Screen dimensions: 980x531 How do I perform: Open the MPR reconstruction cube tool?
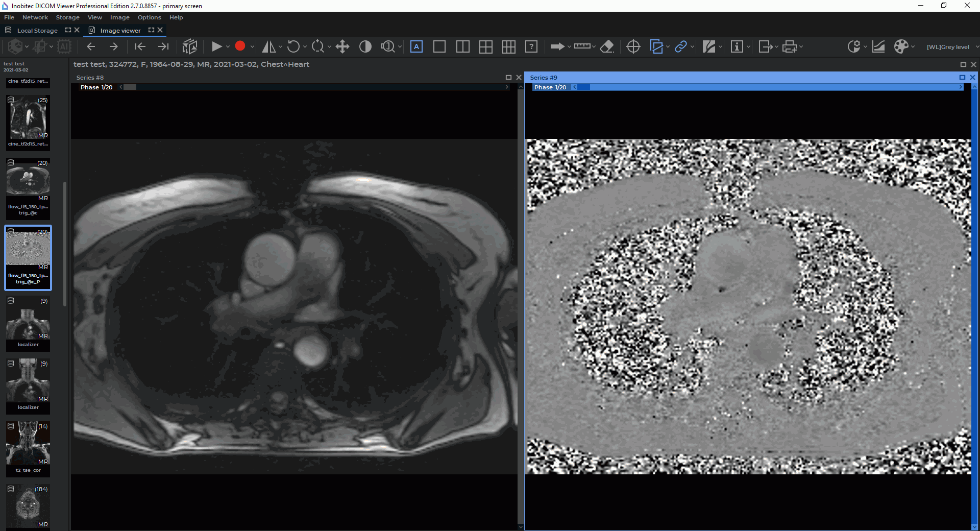tap(190, 46)
